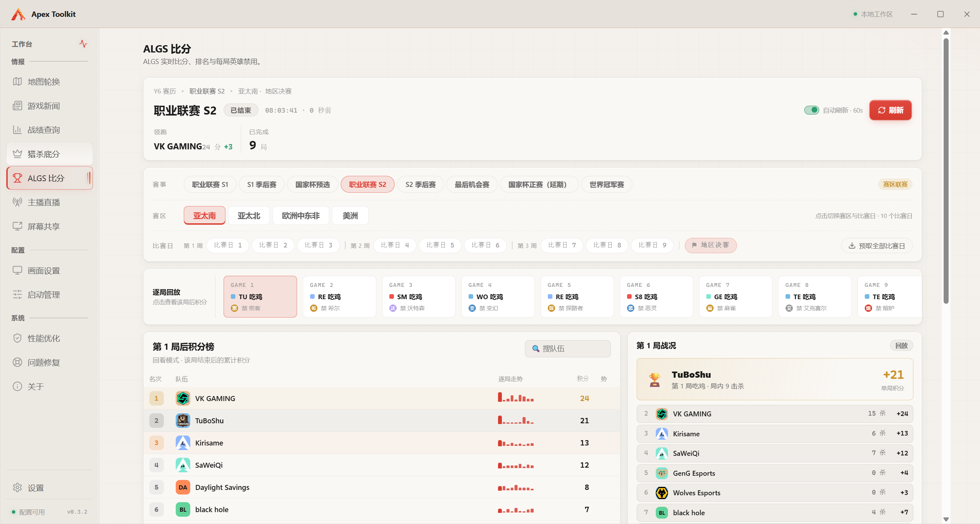Open 战绩查询 stats lookup
Image resolution: width=980 pixels, height=524 pixels.
pyautogui.click(x=49, y=130)
